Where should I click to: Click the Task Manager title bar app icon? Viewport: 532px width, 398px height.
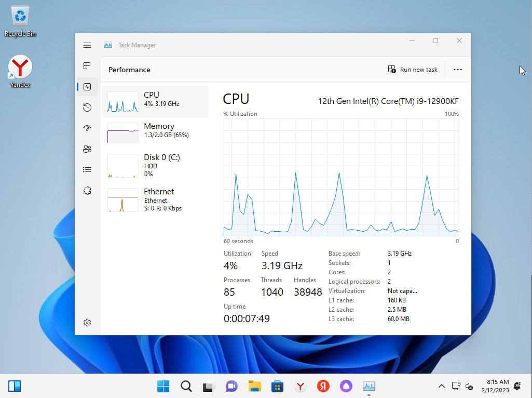[108, 45]
